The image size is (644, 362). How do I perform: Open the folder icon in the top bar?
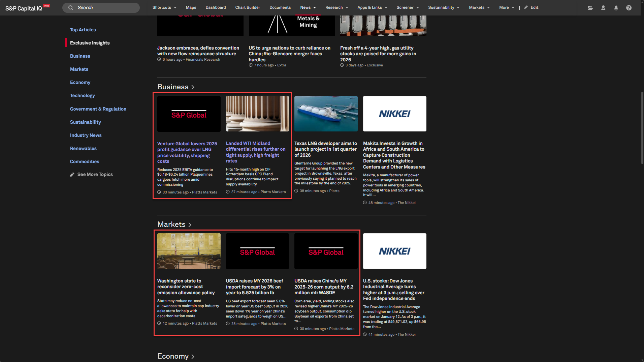click(590, 8)
